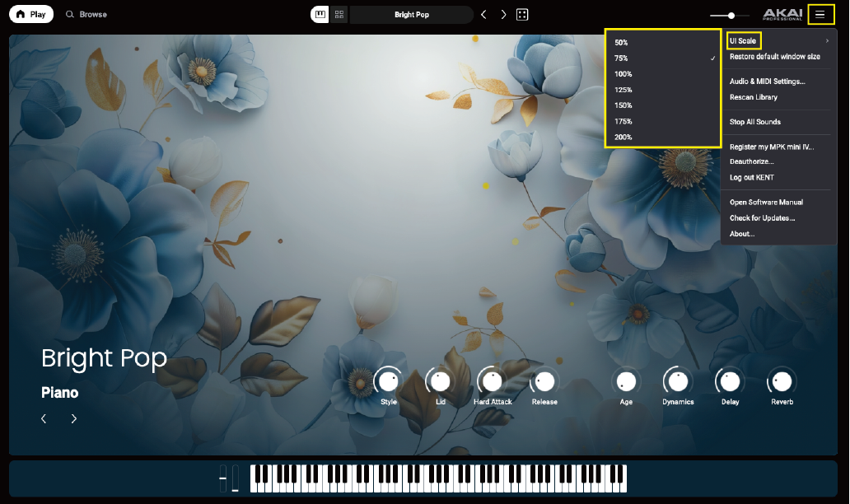This screenshot has width=850, height=504.
Task: Choose 150% in UI Scale submenu
Action: 623,105
